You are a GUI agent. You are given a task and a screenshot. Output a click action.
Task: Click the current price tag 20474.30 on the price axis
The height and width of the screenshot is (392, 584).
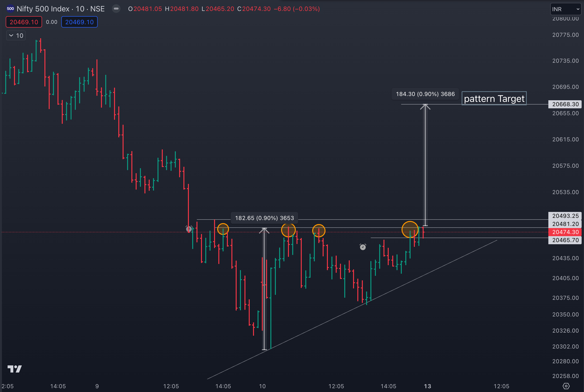565,232
